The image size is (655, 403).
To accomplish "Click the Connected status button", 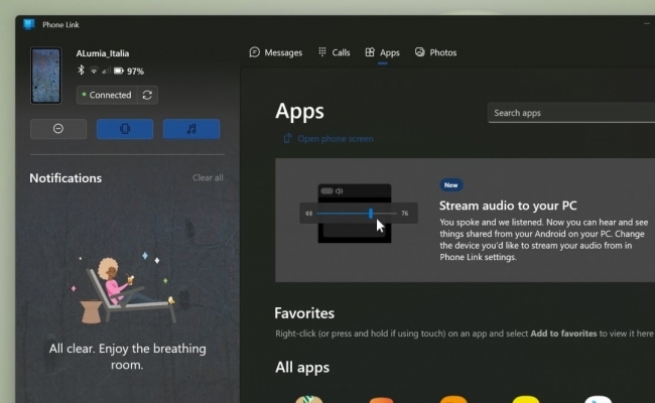I will (x=107, y=95).
